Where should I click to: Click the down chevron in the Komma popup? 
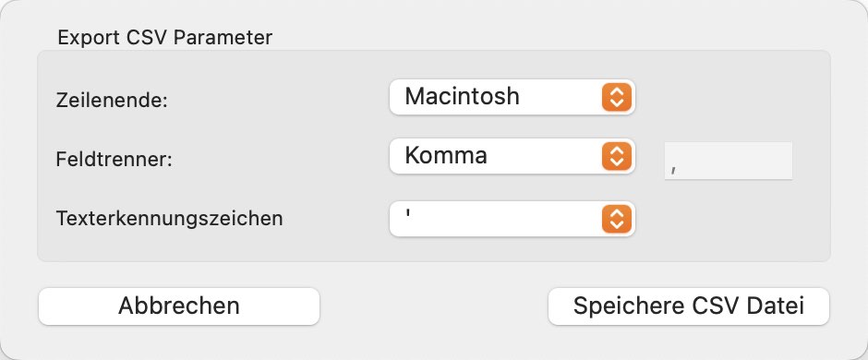[x=617, y=163]
